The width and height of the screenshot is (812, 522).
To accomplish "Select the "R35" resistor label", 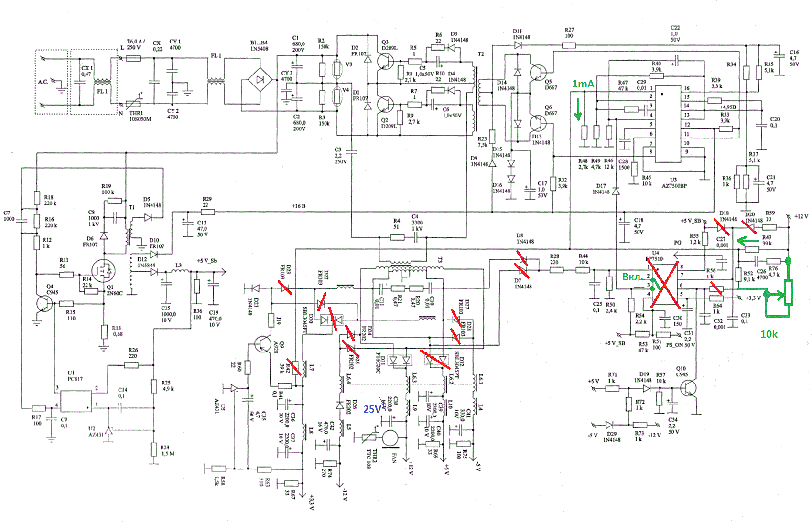I will (x=769, y=64).
